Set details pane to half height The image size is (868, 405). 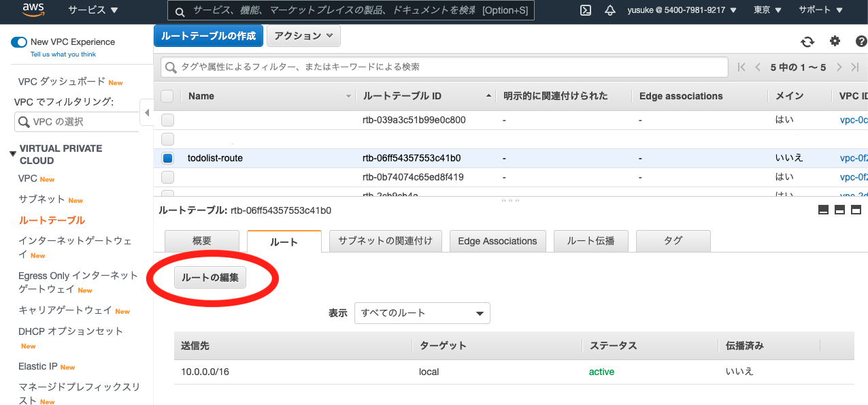tap(840, 210)
